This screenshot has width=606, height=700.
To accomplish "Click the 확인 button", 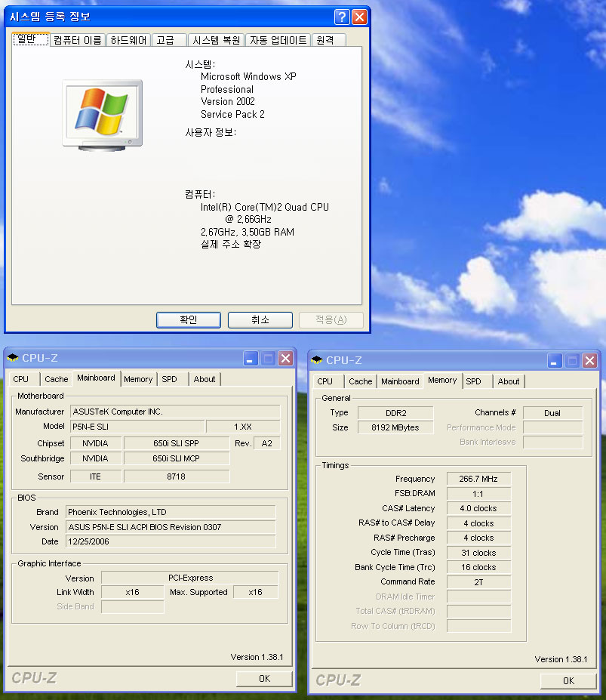I will pyautogui.click(x=189, y=319).
